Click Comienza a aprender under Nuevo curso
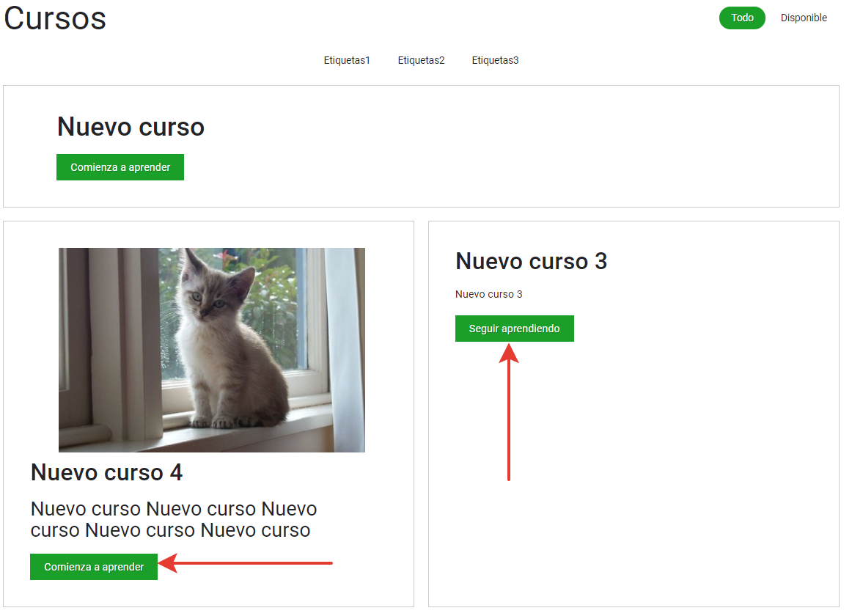Screen dimensions: 863x616 coord(120,166)
